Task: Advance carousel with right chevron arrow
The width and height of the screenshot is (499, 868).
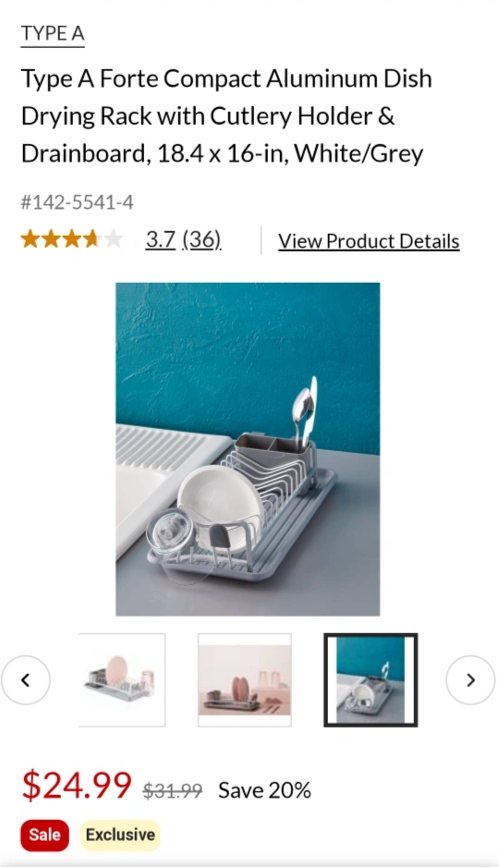Action: (470, 679)
